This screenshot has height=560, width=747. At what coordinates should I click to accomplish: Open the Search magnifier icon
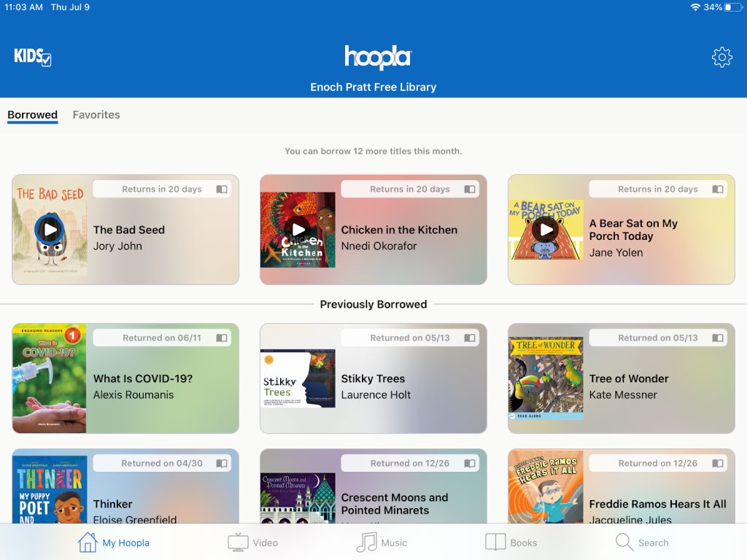click(x=624, y=542)
